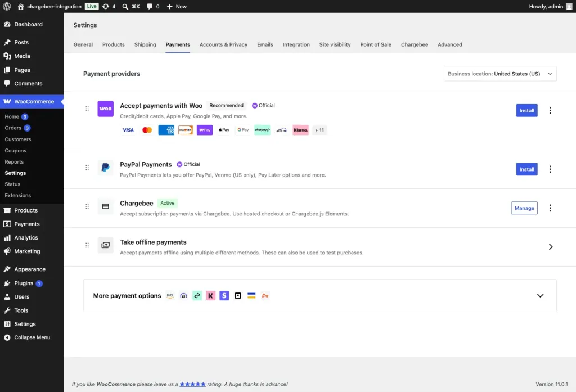Click the Square icon in More payment options
Viewport: 576px width, 392px height.
tap(238, 296)
